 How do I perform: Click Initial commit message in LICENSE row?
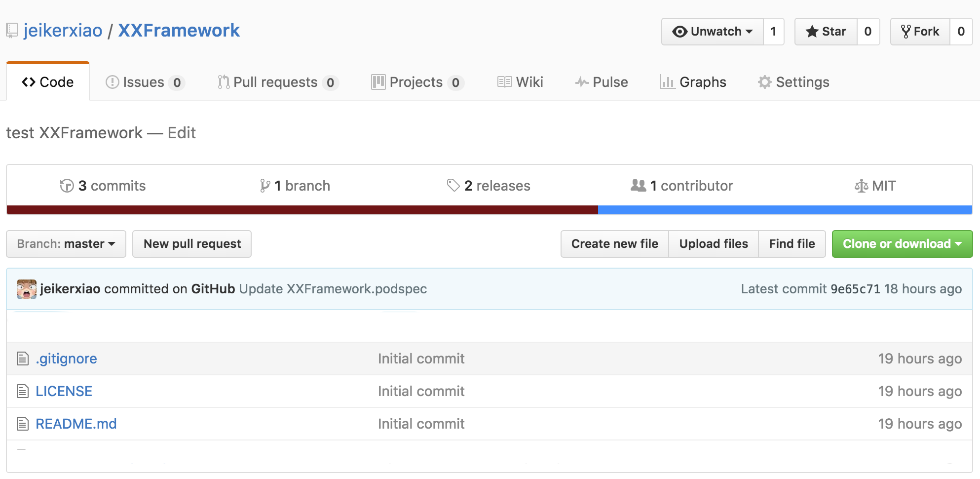pyautogui.click(x=421, y=391)
